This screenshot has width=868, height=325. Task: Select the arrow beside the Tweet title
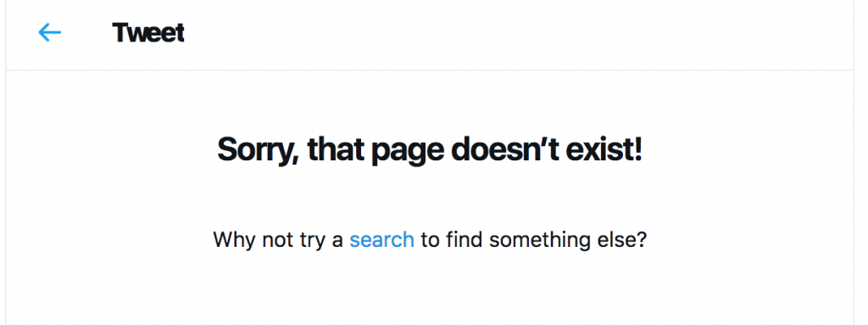(49, 33)
